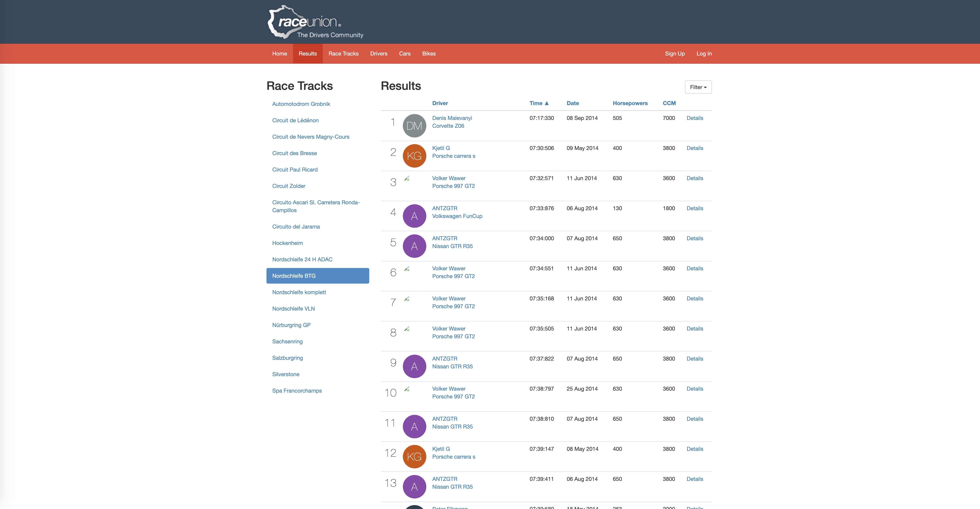Click ANTZGTR avatar in row 9

tap(414, 366)
